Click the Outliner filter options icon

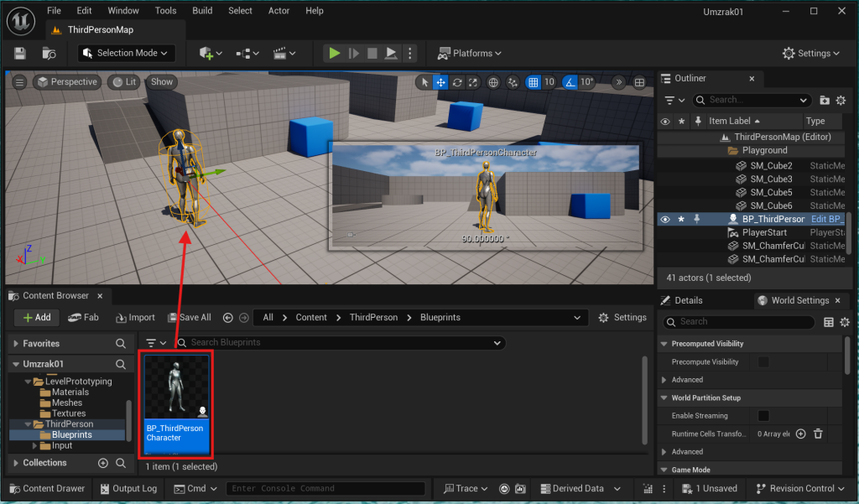[x=674, y=101]
